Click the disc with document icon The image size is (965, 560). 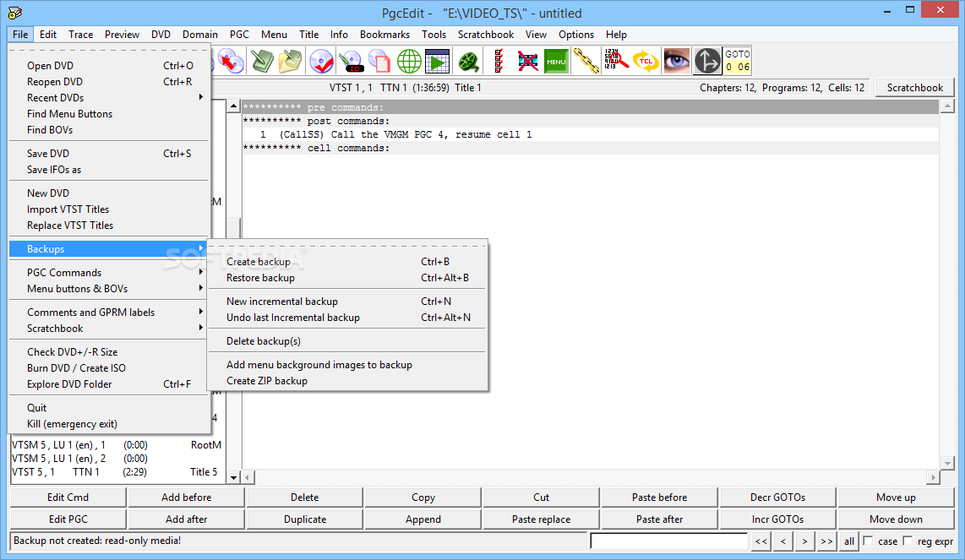(379, 61)
